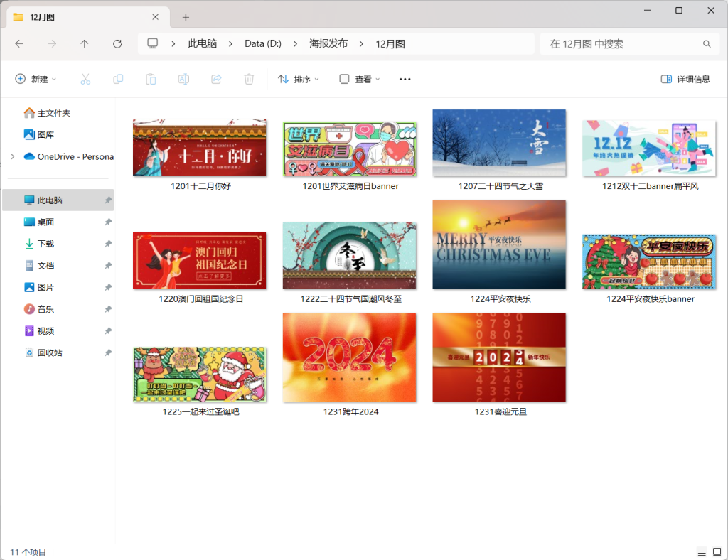Open 下载 folder in the sidebar
Image resolution: width=728 pixels, height=560 pixels.
pyautogui.click(x=45, y=244)
